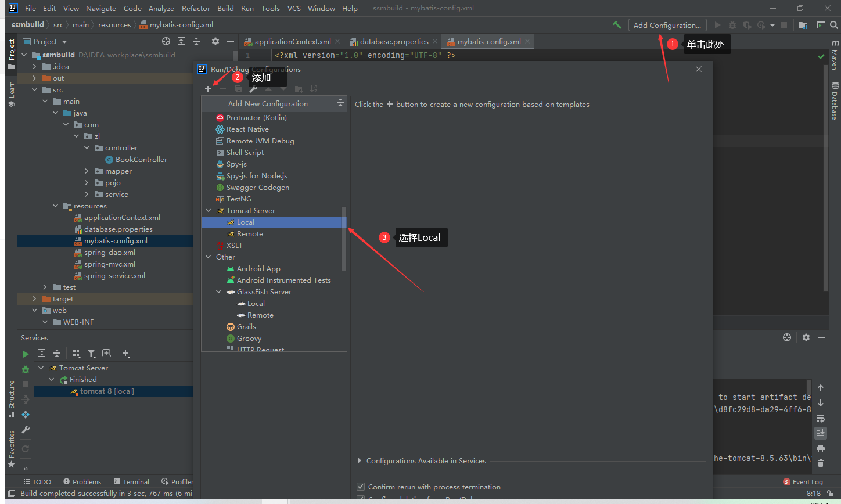This screenshot has height=504, width=841.
Task: Collapse the Tomcat Server templates node
Action: [209, 210]
